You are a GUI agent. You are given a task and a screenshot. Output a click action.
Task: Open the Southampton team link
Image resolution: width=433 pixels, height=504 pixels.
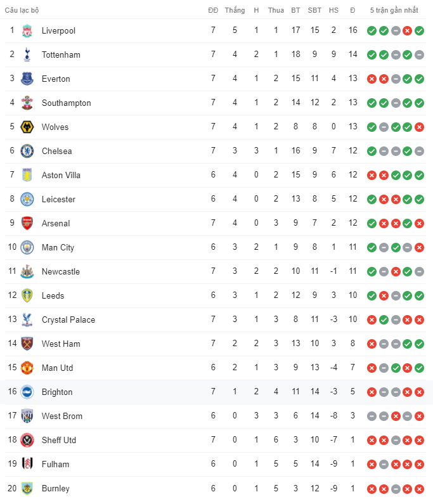click(66, 103)
